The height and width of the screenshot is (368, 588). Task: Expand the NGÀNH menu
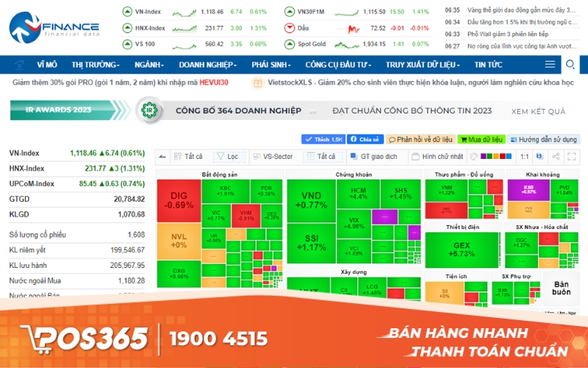coord(149,65)
